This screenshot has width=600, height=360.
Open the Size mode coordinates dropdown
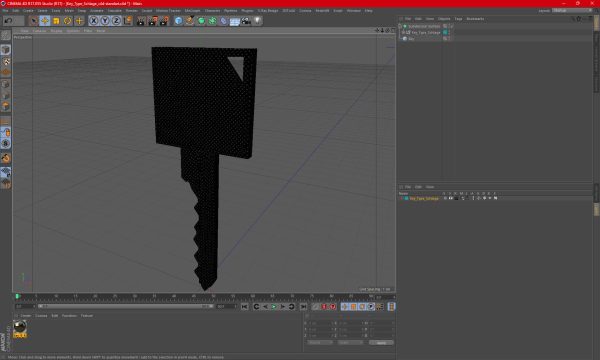[x=350, y=343]
